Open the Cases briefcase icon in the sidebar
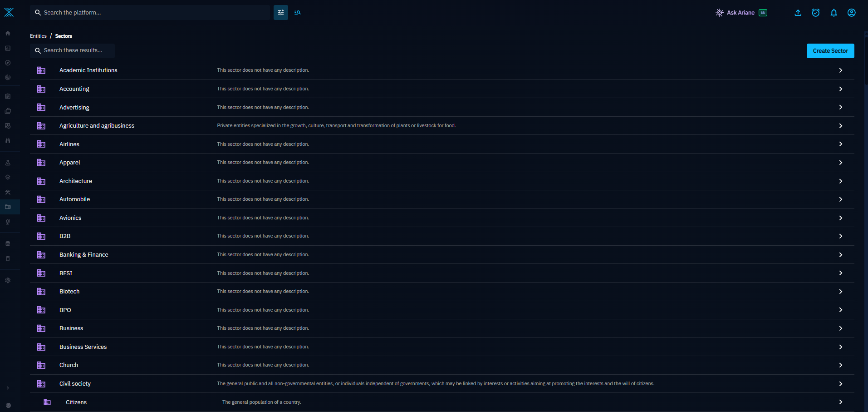Image resolution: width=868 pixels, height=412 pixels. click(x=8, y=111)
